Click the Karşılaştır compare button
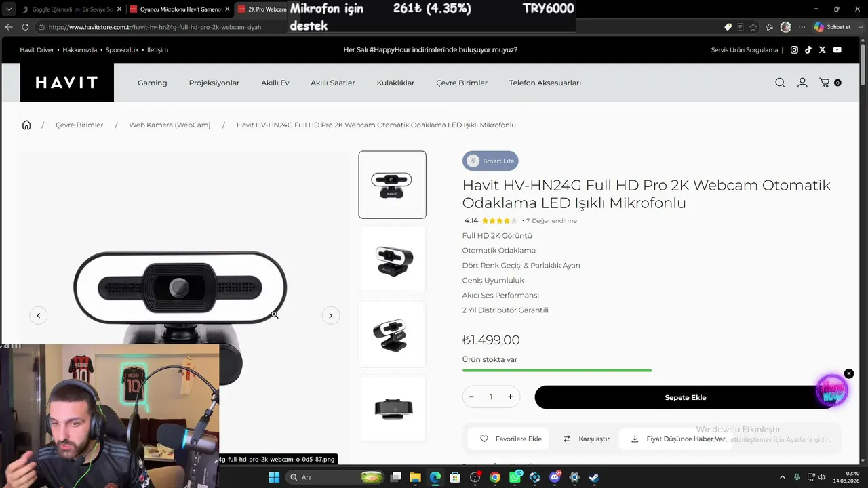 click(587, 439)
